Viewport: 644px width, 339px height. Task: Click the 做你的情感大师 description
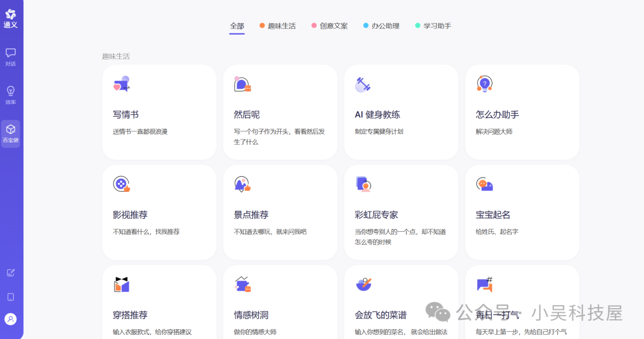255,332
